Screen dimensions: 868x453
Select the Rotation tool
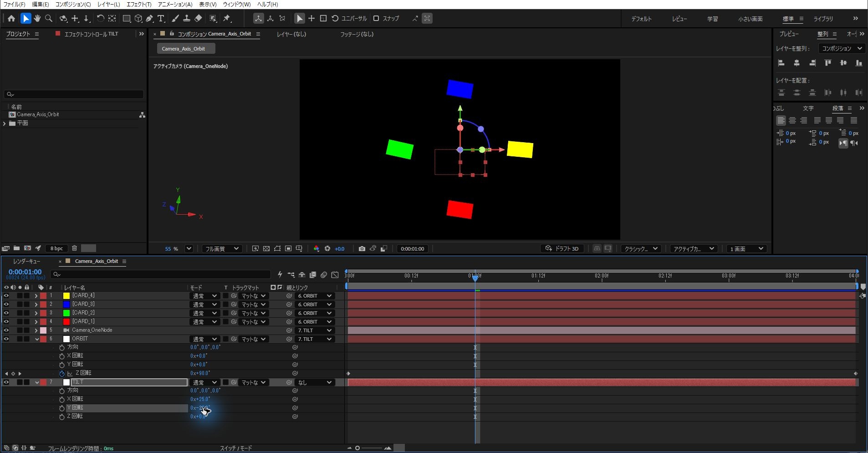[100, 18]
